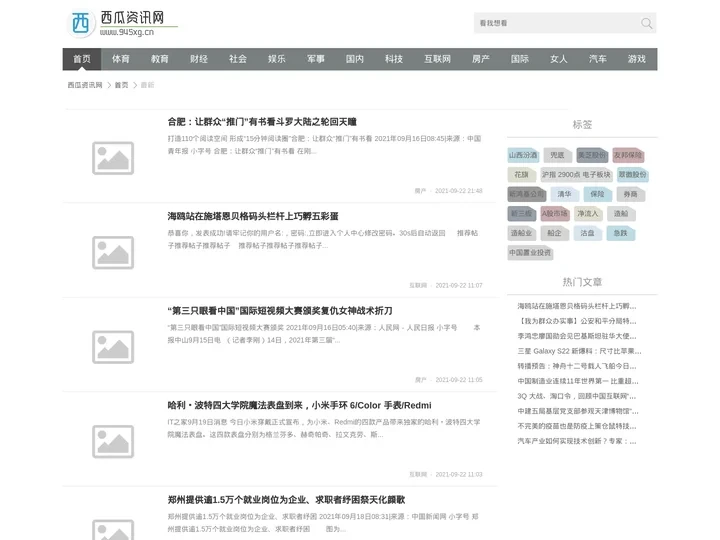Click 2021-09-22 21:48 date under 合肥 article
720x540 pixels.
tap(459, 191)
